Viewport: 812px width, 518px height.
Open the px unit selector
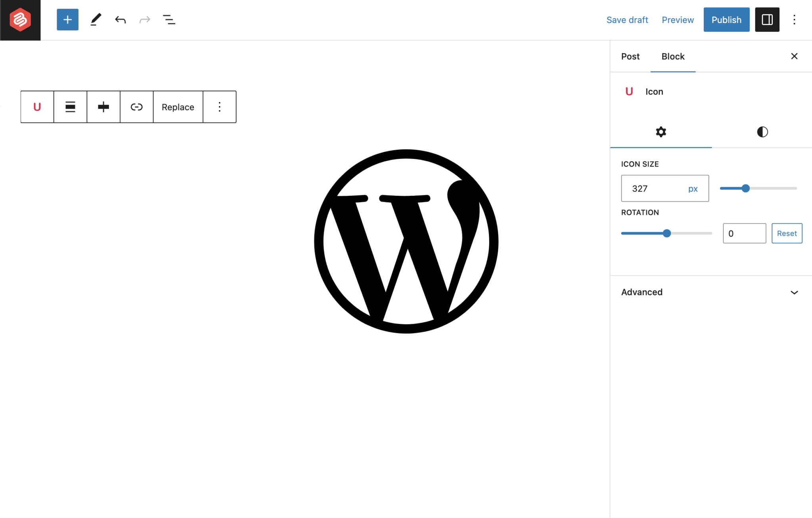click(693, 189)
